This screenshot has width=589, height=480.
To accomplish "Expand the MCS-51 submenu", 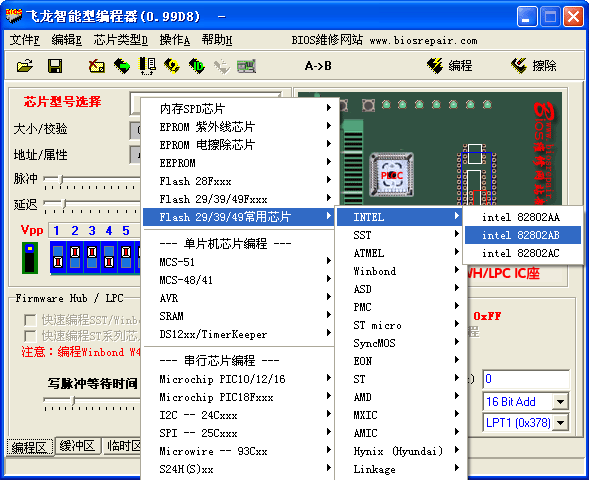I will 239,262.
